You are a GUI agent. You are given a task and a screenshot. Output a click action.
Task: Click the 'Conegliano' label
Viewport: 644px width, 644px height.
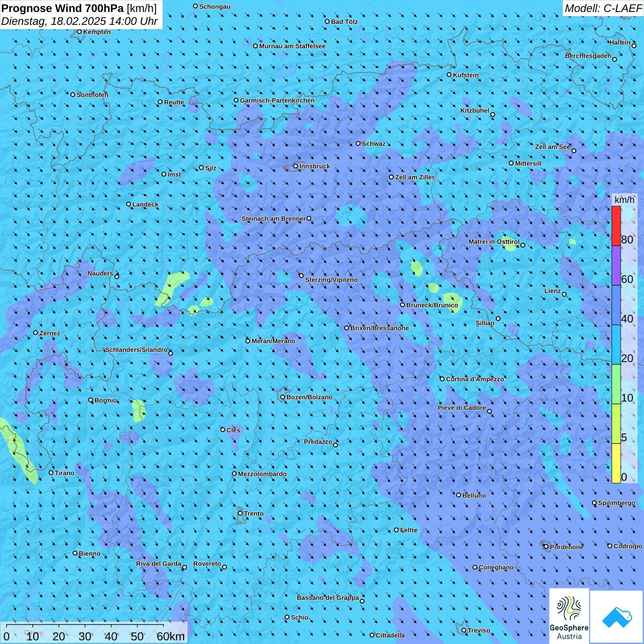pos(496,567)
